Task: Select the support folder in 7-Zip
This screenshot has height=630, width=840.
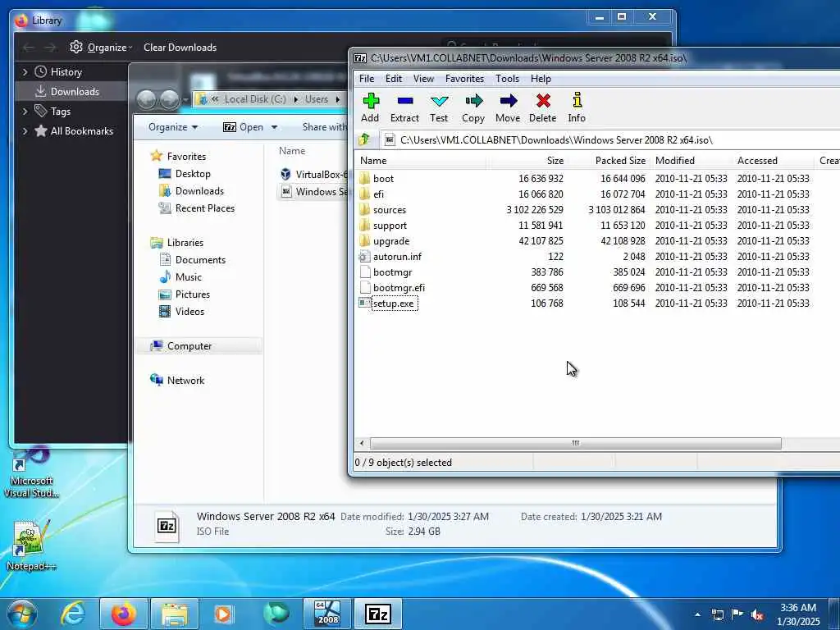Action: [390, 226]
